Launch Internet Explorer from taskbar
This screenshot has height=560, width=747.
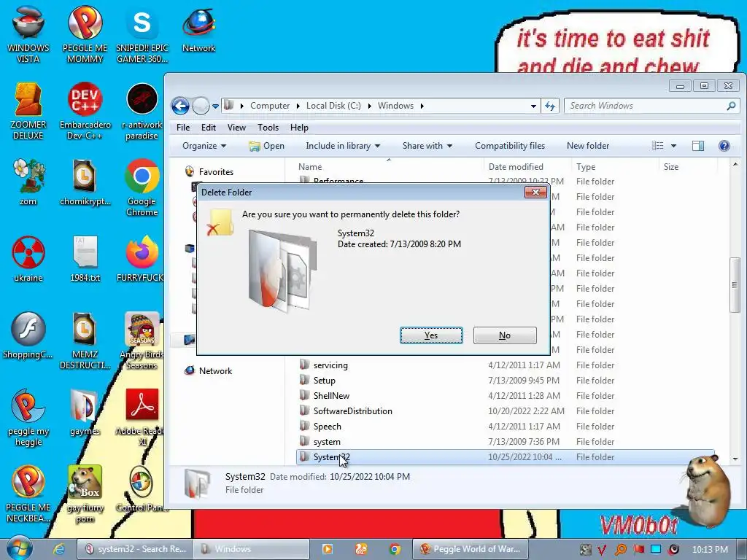pos(58,549)
